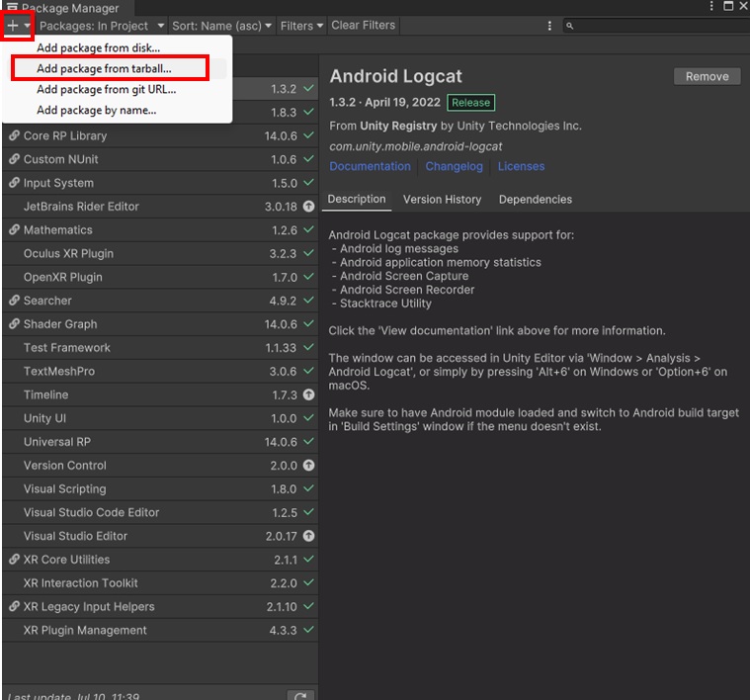The image size is (750, 700).
Task: Click update arrow icon on Version Control row
Action: click(x=308, y=466)
